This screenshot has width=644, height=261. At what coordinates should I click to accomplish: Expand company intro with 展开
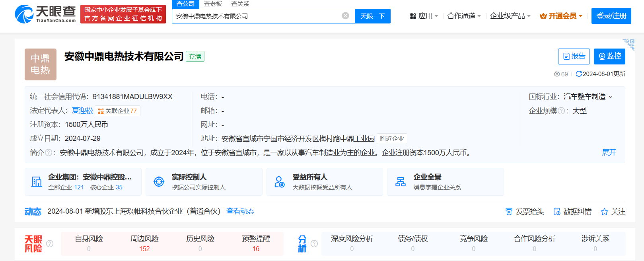[x=609, y=153]
